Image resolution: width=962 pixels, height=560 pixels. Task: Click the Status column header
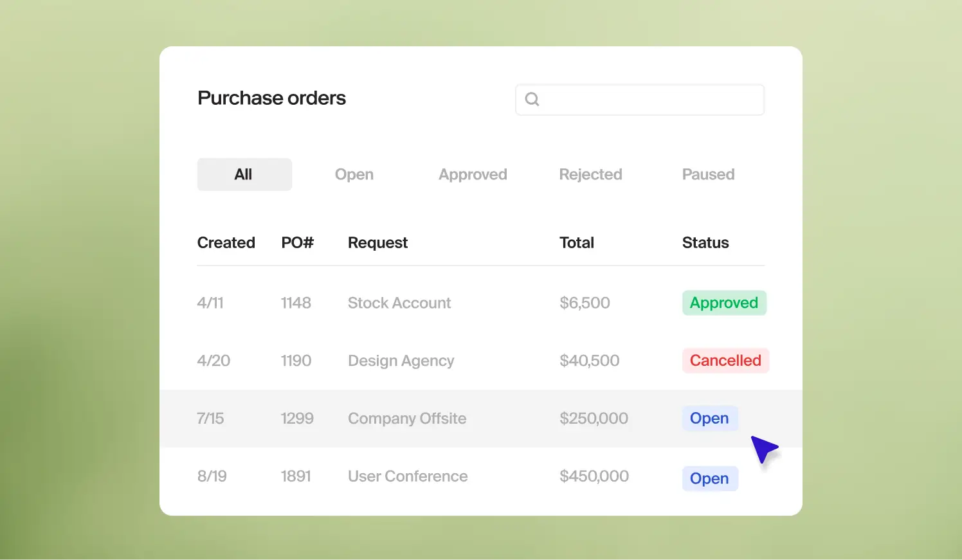click(705, 242)
